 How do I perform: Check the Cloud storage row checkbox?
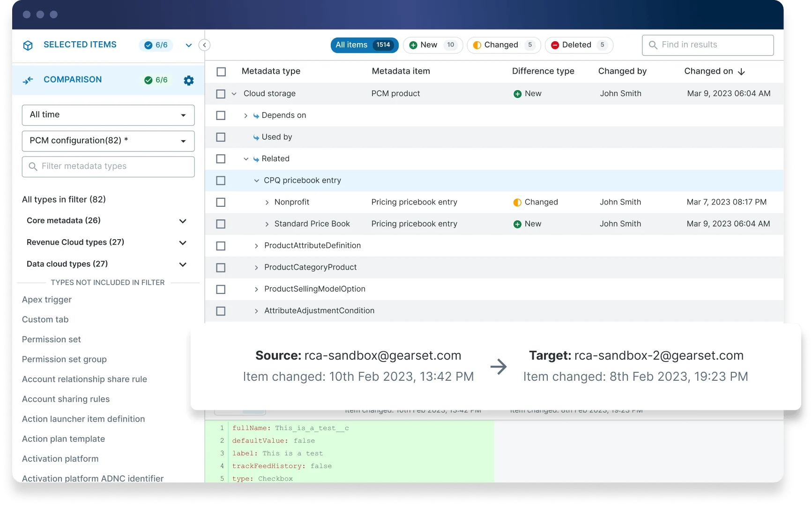pyautogui.click(x=221, y=94)
